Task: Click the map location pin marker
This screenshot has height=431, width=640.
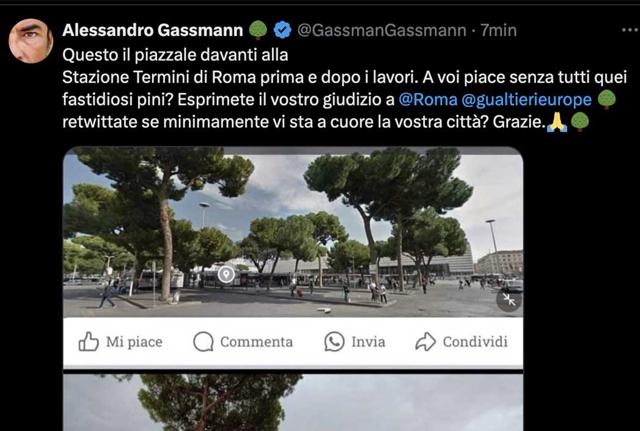Action: [226, 274]
